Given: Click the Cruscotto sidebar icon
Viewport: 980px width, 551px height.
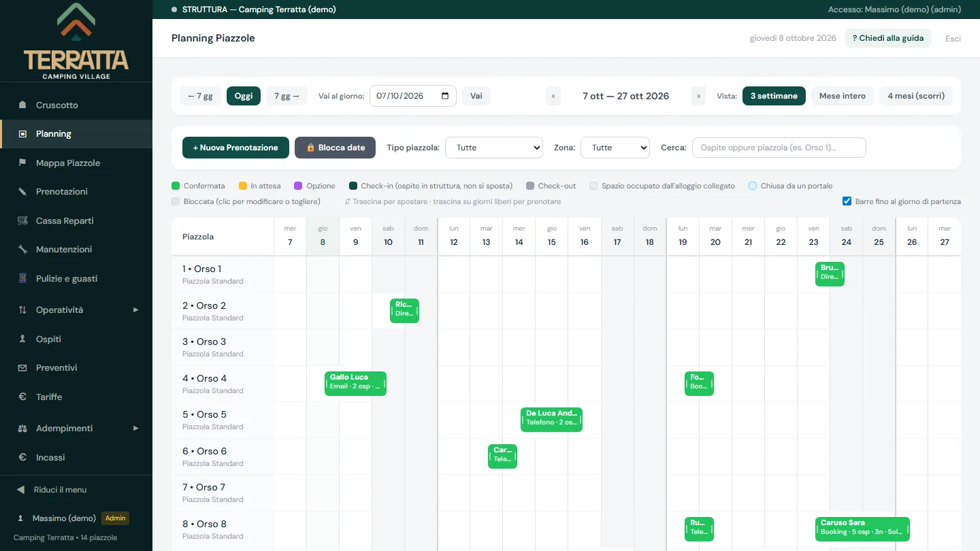Looking at the screenshot, I should pyautogui.click(x=22, y=105).
